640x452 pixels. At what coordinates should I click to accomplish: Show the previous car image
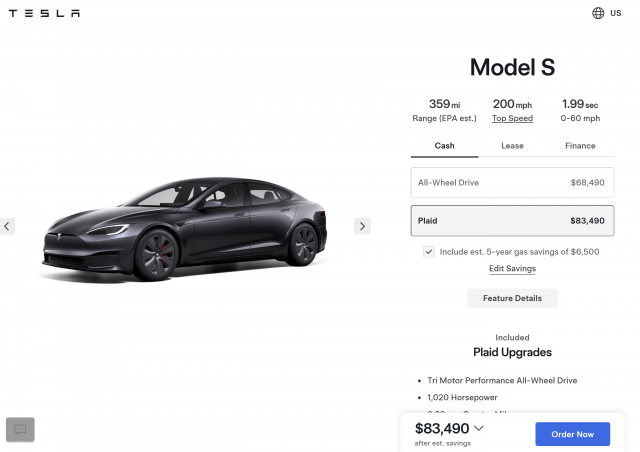coord(8,226)
